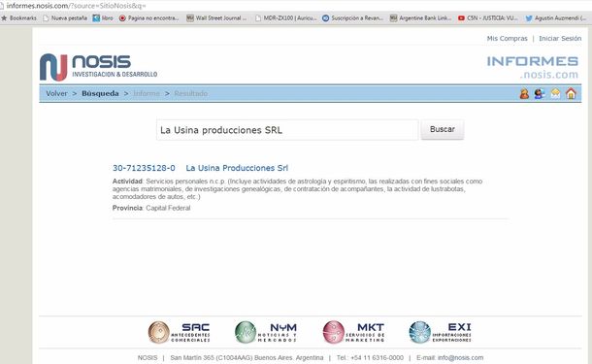Open Mis Compras link
Screen dimensions: 592x364
click(507, 39)
